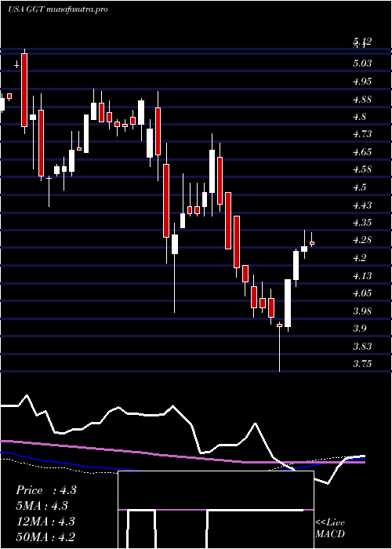Click the 3.98 price axis label
The width and height of the screenshot is (392, 549).
pyautogui.click(x=362, y=311)
